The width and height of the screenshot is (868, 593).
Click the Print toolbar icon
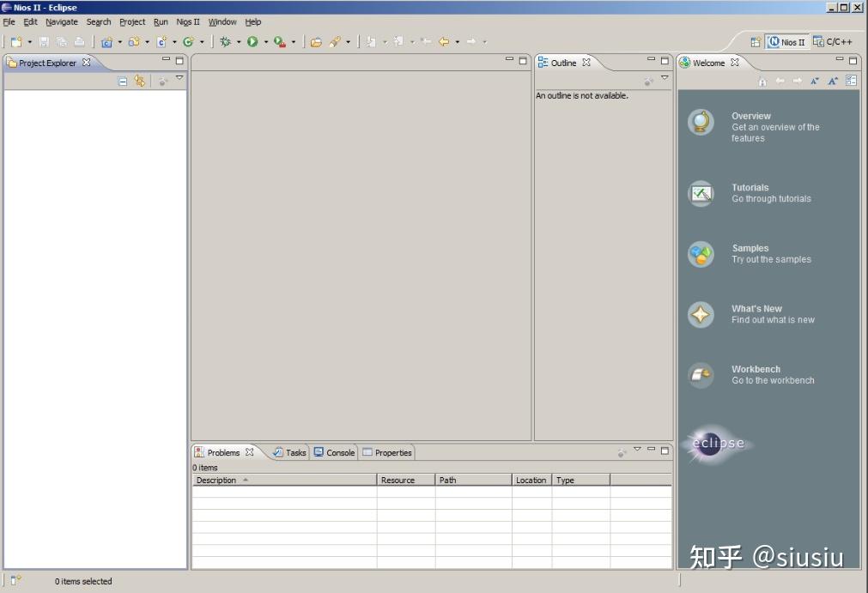coord(79,41)
